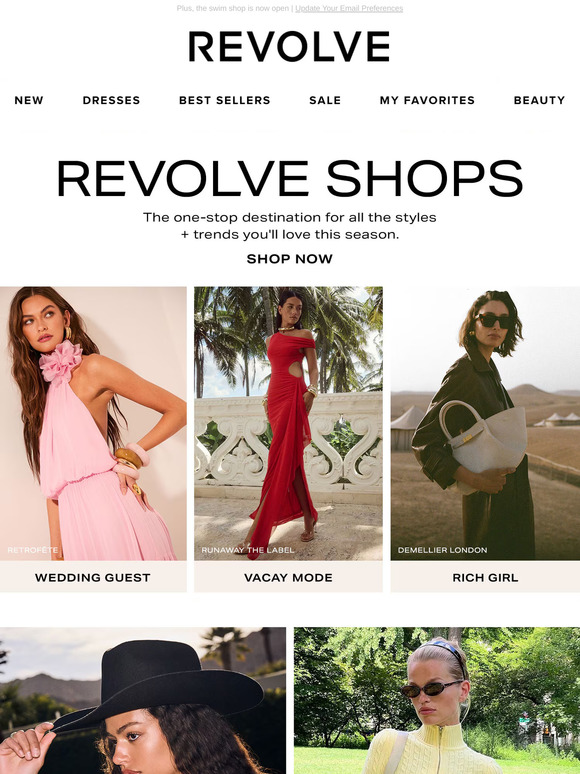Open the DRESSES navigation item
Viewport: 580px width, 774px height.
click(111, 100)
